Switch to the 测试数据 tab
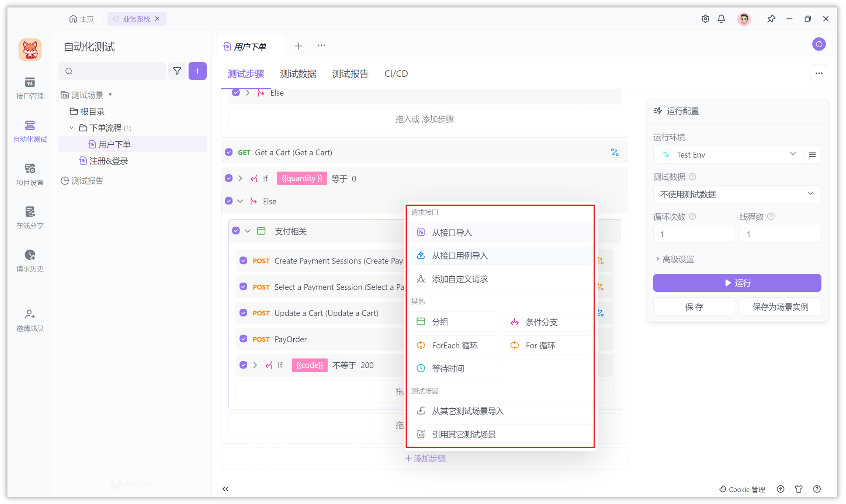 [298, 73]
